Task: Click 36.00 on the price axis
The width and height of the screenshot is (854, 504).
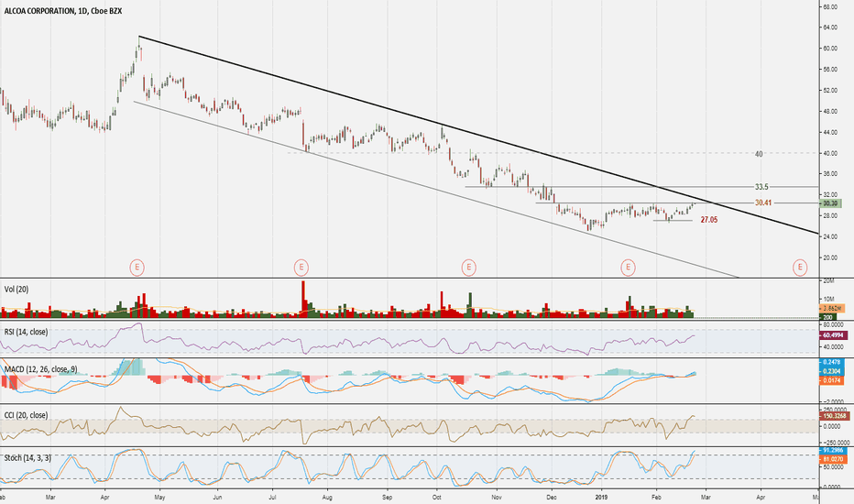Action: click(x=830, y=174)
